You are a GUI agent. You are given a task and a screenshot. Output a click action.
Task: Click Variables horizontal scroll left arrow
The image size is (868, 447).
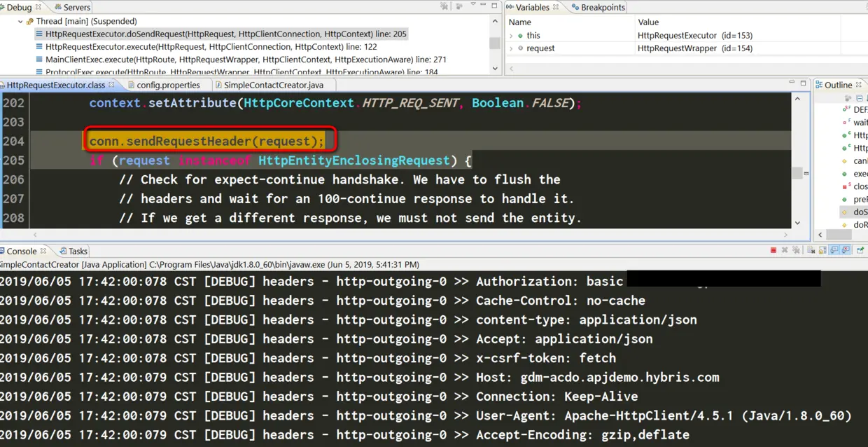[x=512, y=69]
